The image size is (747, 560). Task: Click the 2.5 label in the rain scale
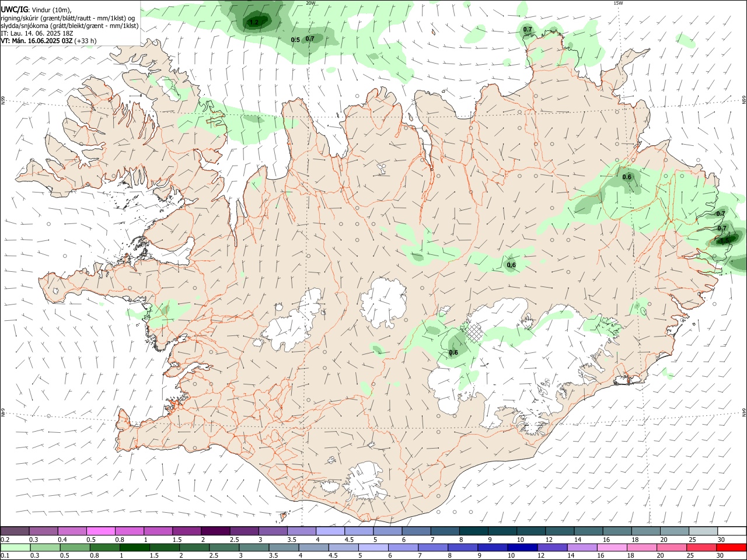coord(214,555)
